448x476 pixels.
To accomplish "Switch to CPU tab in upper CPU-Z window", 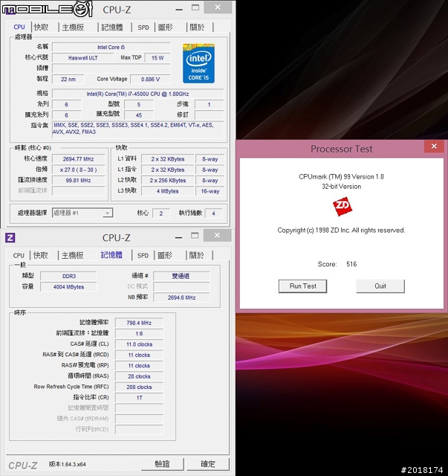I will (x=19, y=27).
